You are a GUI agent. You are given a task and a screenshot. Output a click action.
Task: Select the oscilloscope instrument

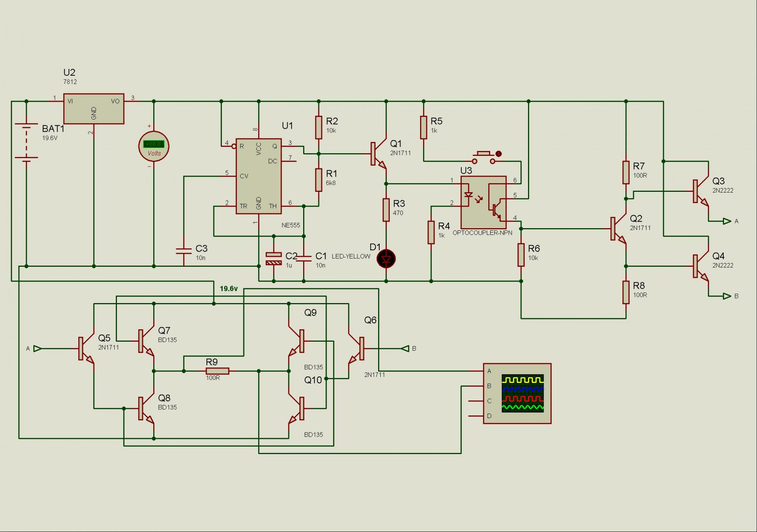click(517, 394)
